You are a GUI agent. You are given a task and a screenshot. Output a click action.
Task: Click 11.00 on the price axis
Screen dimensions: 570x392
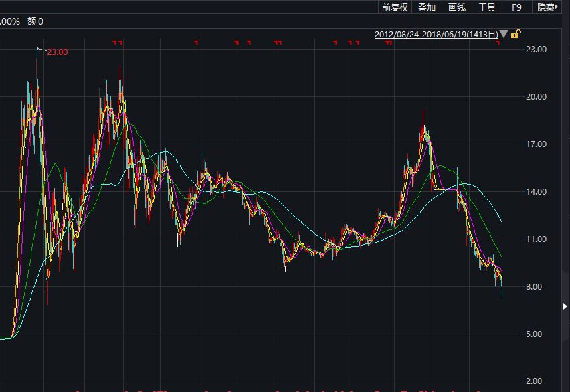(536, 239)
